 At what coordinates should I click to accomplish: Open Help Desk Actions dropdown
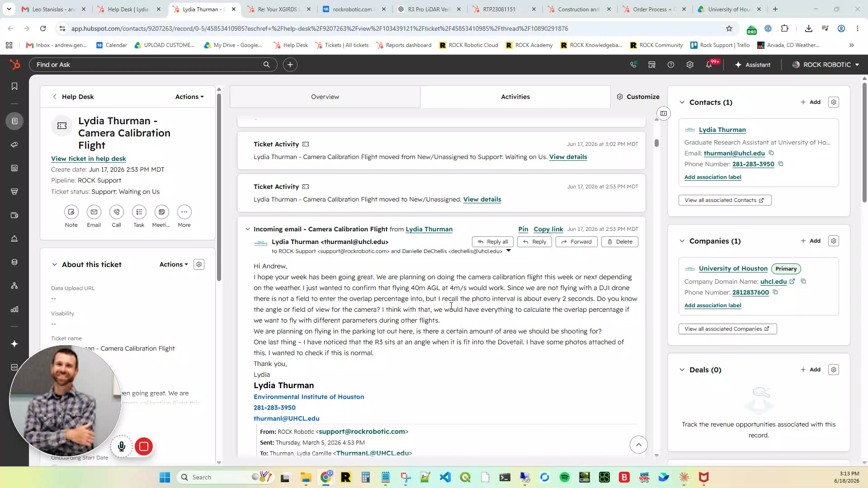[189, 97]
